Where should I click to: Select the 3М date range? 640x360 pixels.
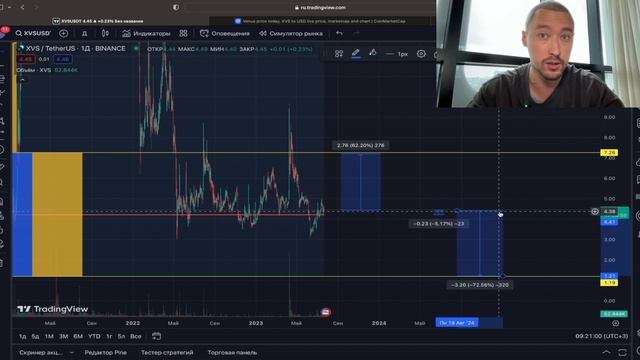pyautogui.click(x=63, y=336)
